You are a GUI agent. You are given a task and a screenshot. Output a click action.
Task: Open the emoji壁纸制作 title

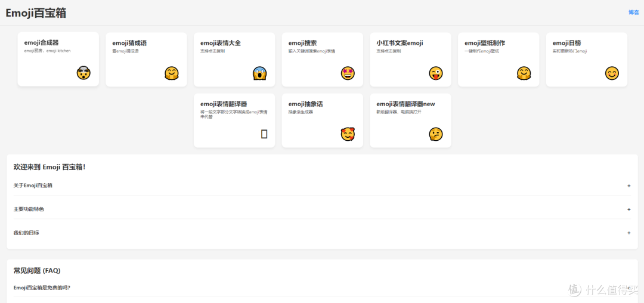(485, 43)
